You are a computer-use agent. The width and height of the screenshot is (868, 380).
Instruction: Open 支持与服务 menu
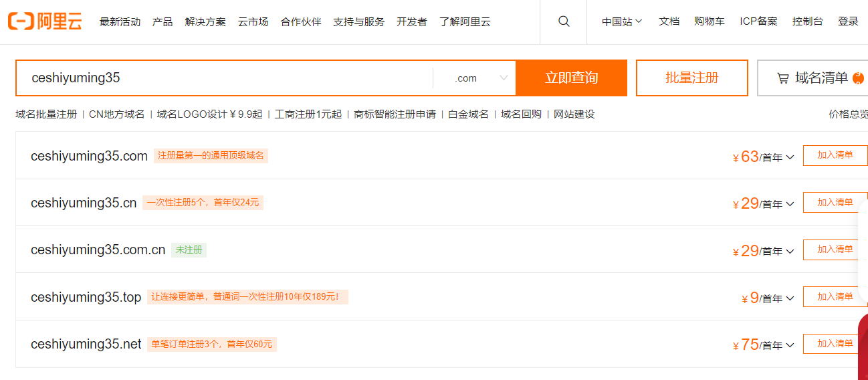coord(359,21)
